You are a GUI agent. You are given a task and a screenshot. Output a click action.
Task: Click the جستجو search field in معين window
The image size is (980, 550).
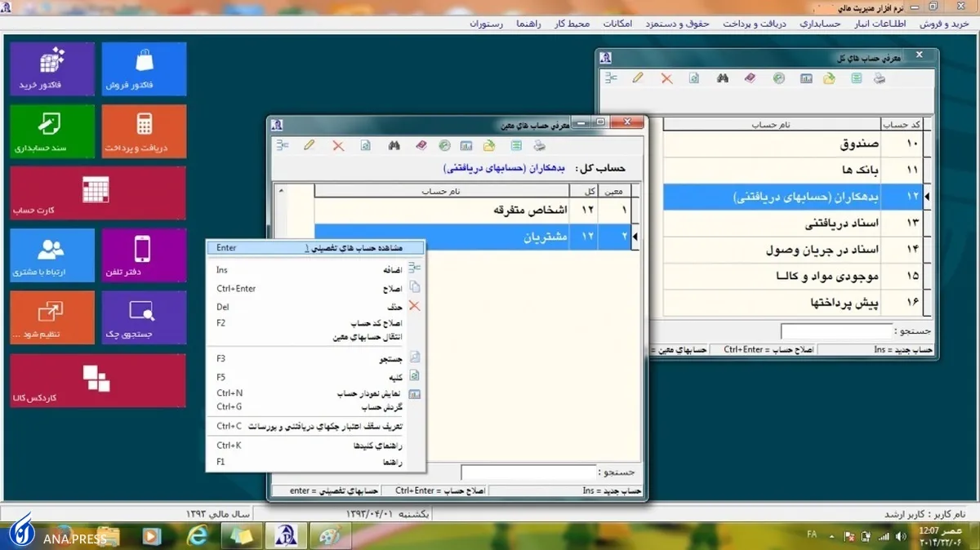(528, 472)
